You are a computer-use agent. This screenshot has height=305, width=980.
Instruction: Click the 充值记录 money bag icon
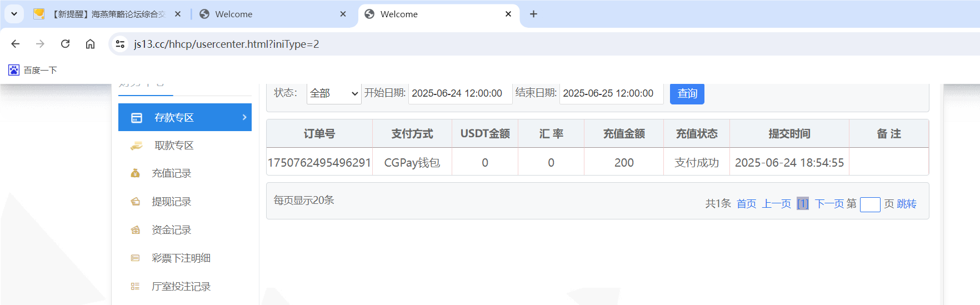click(x=135, y=173)
